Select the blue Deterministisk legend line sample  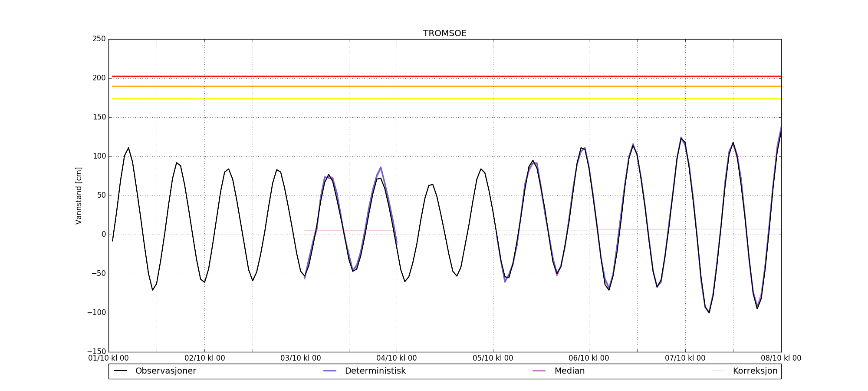[x=330, y=371]
